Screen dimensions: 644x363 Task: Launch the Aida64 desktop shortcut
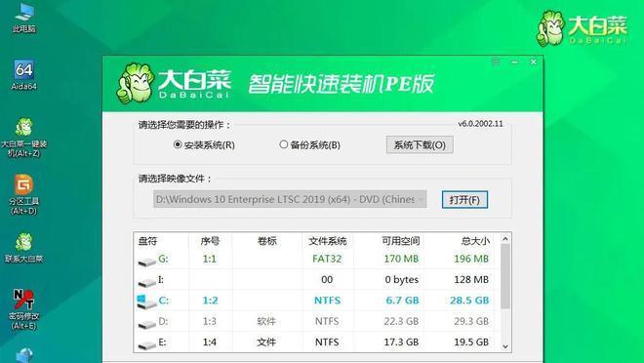(x=23, y=75)
